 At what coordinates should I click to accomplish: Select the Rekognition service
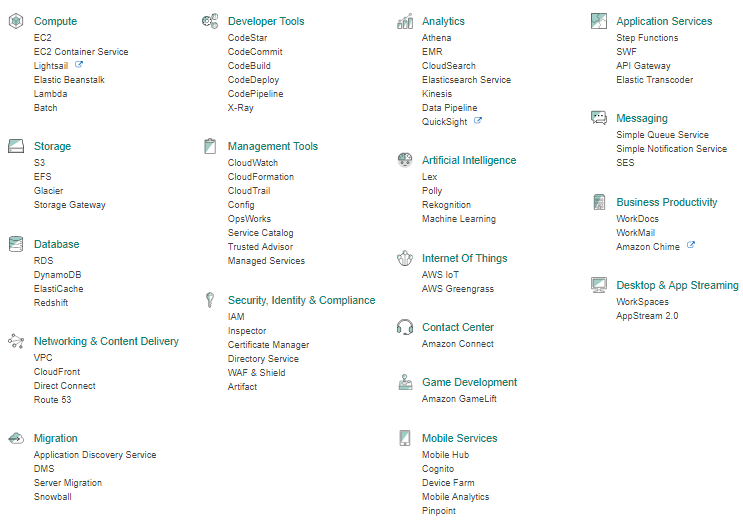(x=446, y=205)
